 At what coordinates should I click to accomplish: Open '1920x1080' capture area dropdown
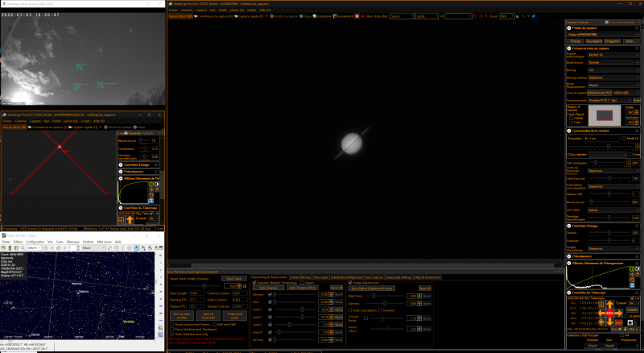[625, 93]
